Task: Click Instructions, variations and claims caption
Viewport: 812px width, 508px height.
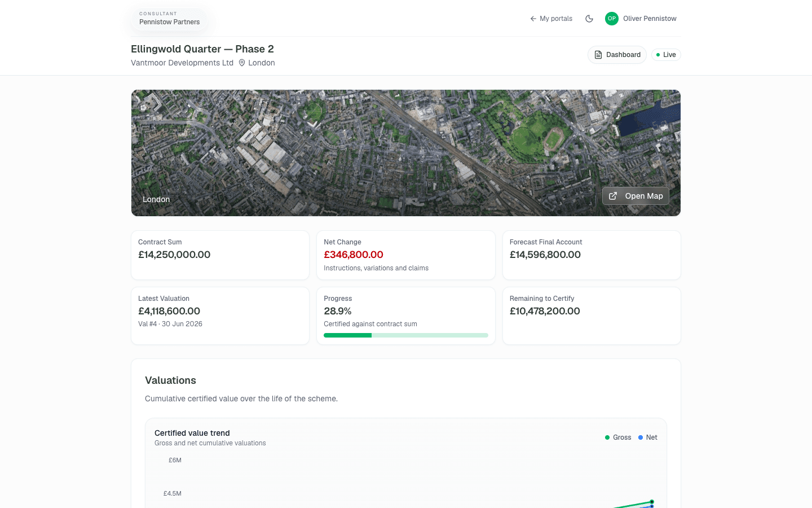Action: click(376, 268)
